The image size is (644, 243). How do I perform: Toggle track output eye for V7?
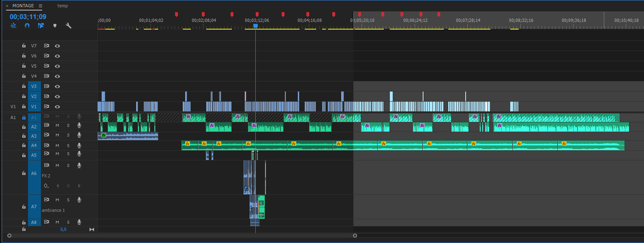[x=58, y=46]
